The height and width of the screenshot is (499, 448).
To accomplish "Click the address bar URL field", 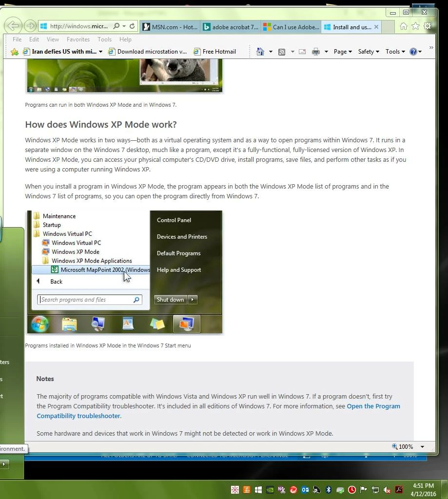I will tap(78, 26).
